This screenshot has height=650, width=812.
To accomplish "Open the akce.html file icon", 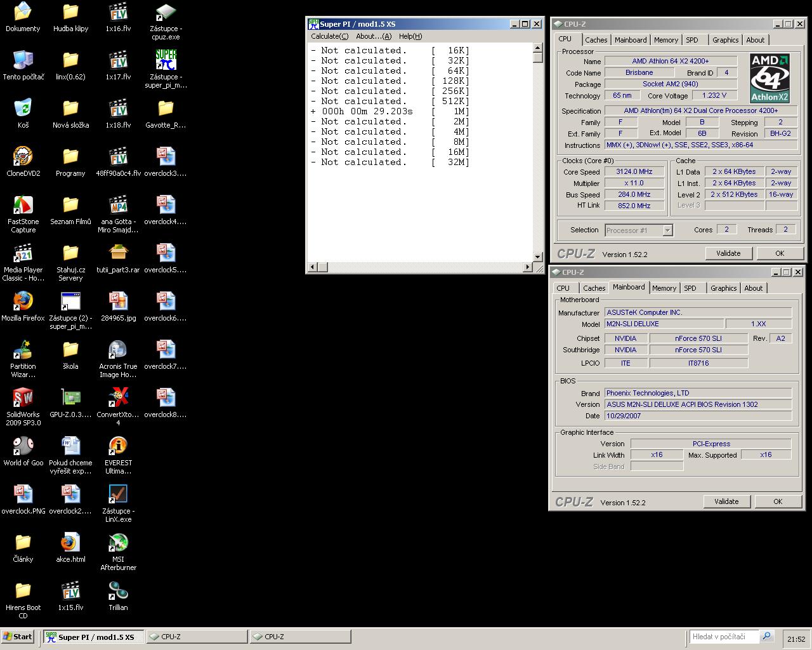I will 70,548.
